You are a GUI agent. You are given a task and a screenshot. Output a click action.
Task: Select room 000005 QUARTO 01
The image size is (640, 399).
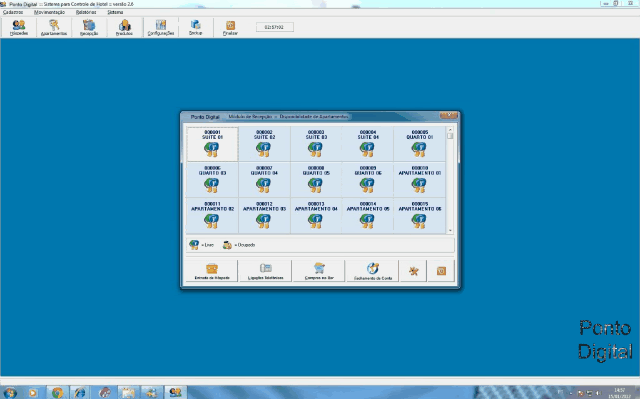point(420,144)
